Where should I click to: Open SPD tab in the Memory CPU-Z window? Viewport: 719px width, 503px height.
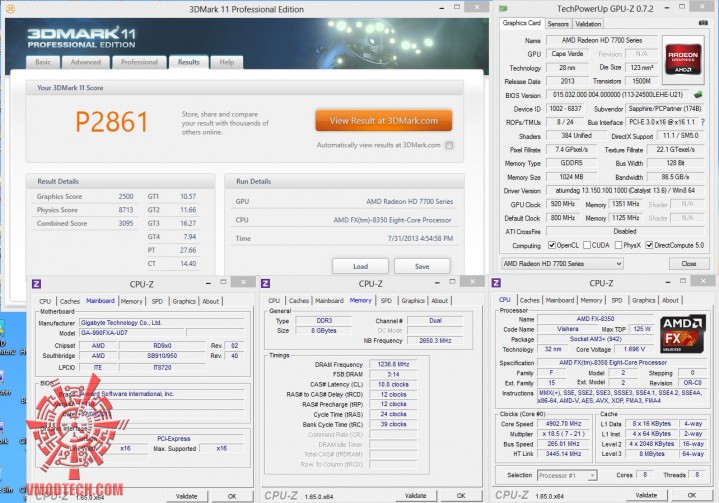[386, 301]
